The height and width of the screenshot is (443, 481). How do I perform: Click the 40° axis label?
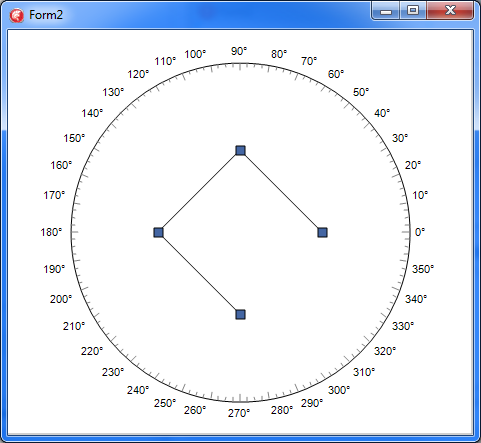coord(382,113)
